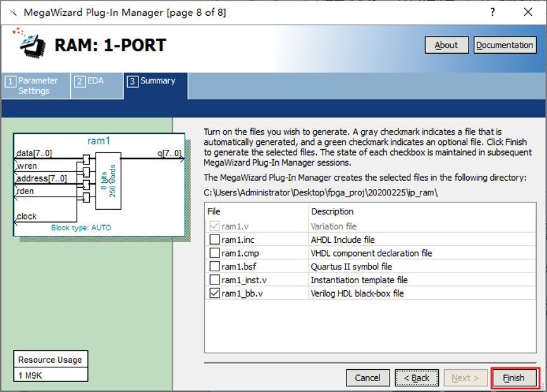Toggle the ram1.bsf symbol file checkbox
Screen dimensions: 547x392
pyautogui.click(x=215, y=266)
